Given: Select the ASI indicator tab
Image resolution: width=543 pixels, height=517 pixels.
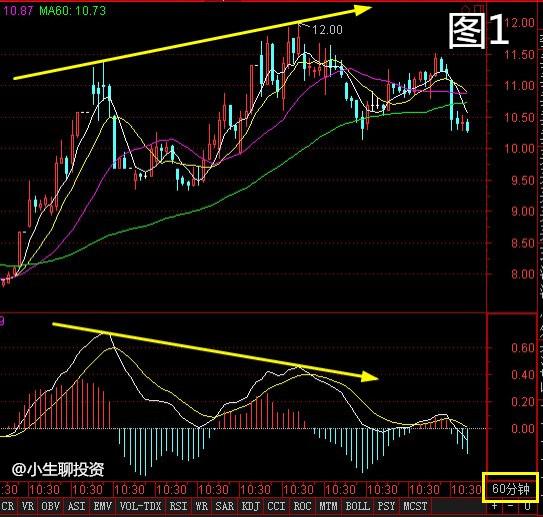Looking at the screenshot, I should point(77,506).
